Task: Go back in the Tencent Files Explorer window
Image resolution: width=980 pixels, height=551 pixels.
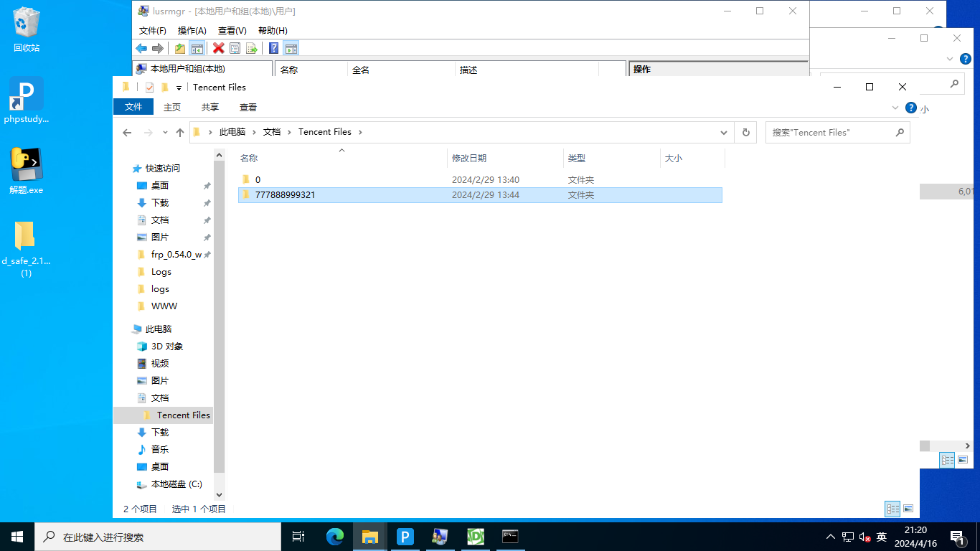Action: [x=127, y=133]
